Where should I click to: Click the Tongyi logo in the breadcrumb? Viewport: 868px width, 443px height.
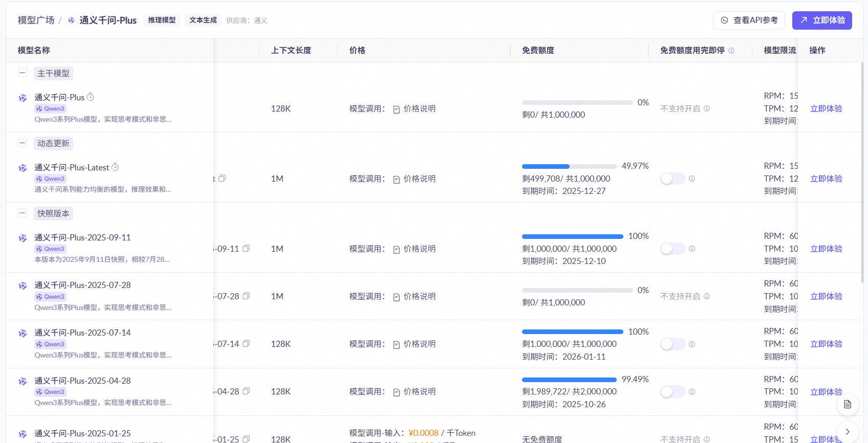point(71,20)
